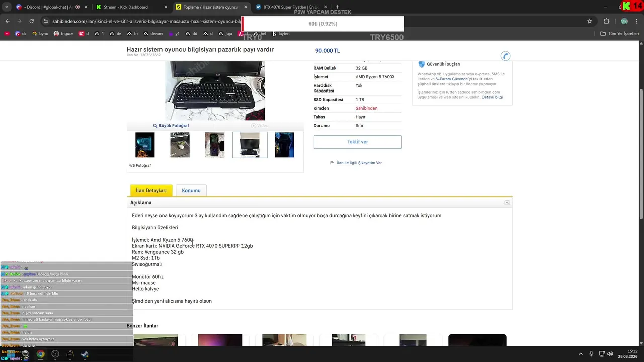This screenshot has width=644, height=362.
Task: Switch to the Konumu tab
Action: tap(191, 191)
